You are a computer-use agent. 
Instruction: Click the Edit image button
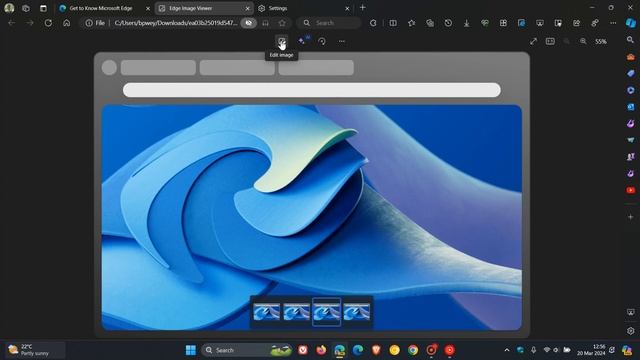(281, 41)
